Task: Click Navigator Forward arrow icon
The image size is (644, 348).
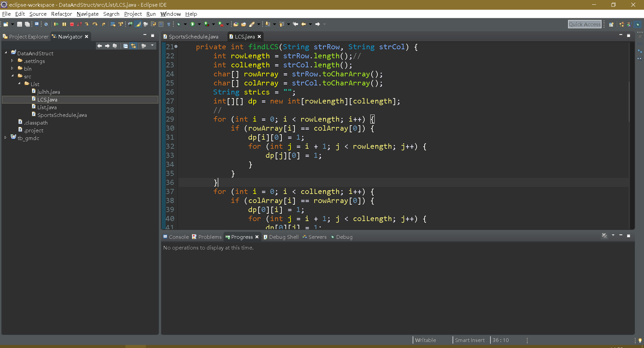Action: click(x=107, y=46)
